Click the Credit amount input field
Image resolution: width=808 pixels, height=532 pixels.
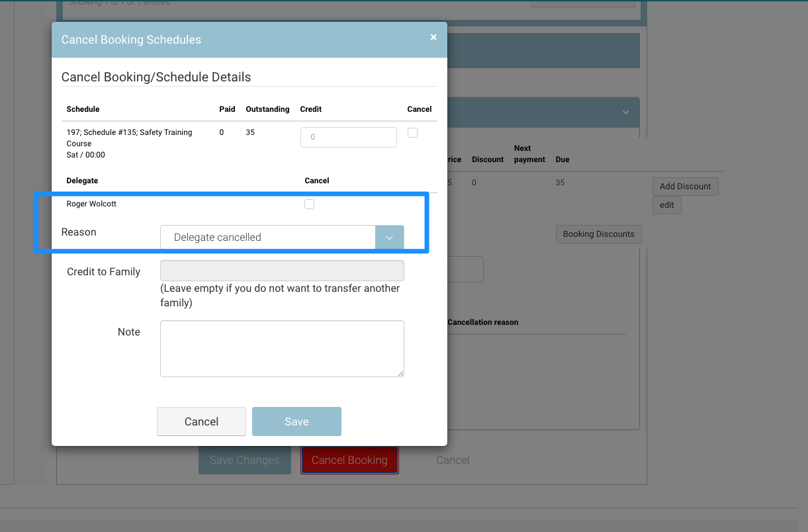[348, 137]
